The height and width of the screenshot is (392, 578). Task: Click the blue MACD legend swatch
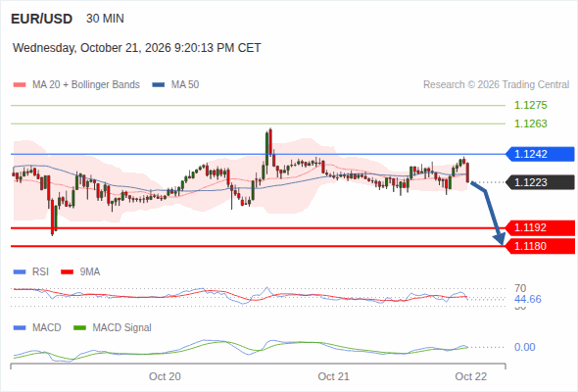(20, 328)
